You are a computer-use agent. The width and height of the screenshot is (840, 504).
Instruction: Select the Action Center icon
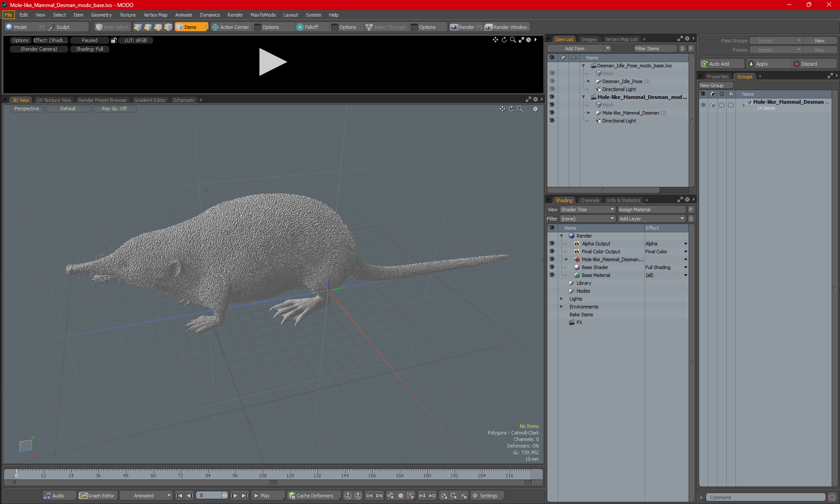(x=215, y=27)
